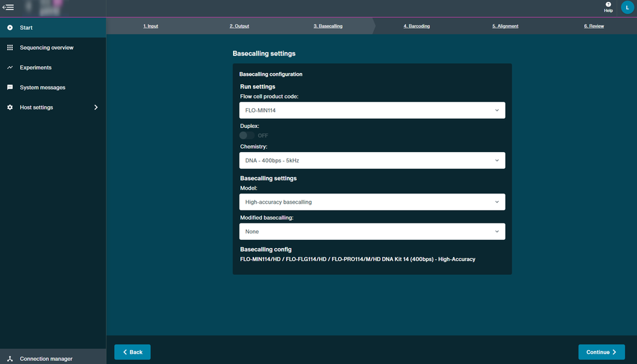
Task: Click the Basecalling settings heading
Action: click(x=264, y=53)
